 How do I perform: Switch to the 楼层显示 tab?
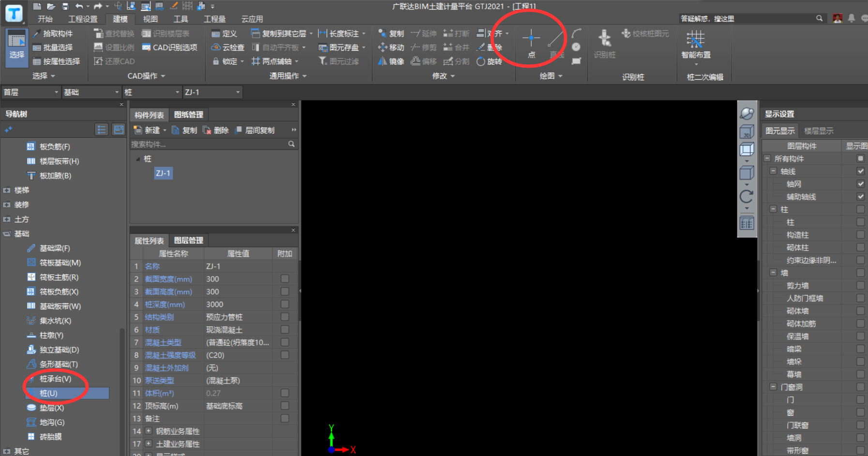(819, 131)
